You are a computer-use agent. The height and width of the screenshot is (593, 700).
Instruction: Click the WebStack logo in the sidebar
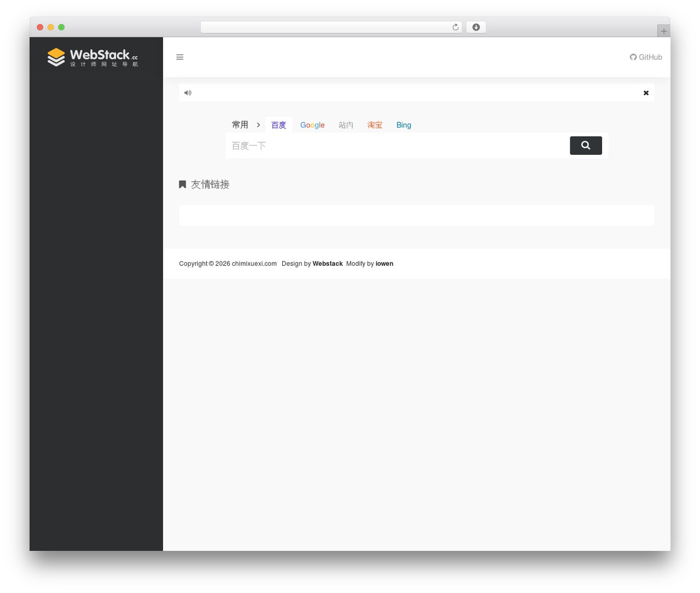pyautogui.click(x=92, y=57)
